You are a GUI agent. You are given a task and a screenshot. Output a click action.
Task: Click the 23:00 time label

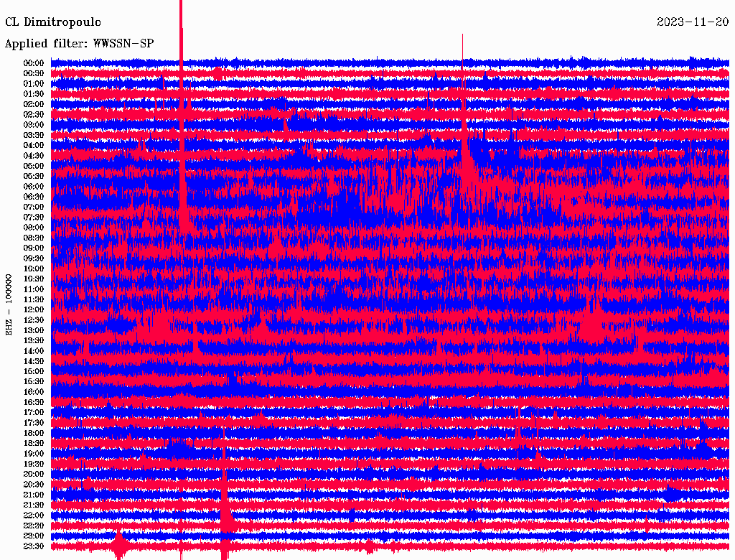coord(34,536)
